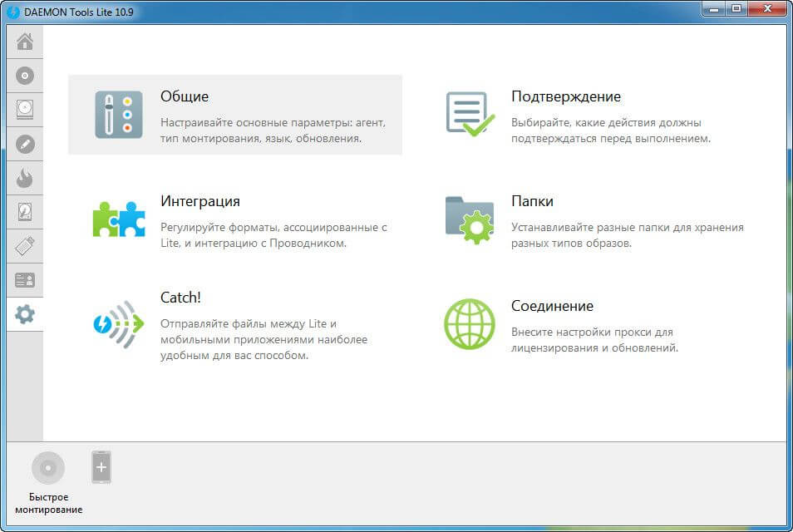Open the Catch! settings heading
This screenshot has height=532, width=793.
click(x=180, y=298)
